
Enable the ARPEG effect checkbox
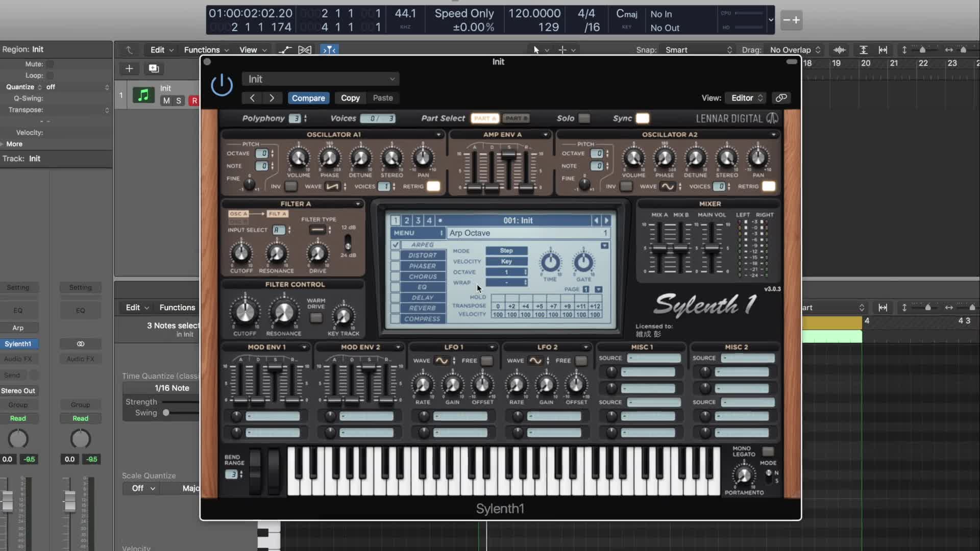396,245
